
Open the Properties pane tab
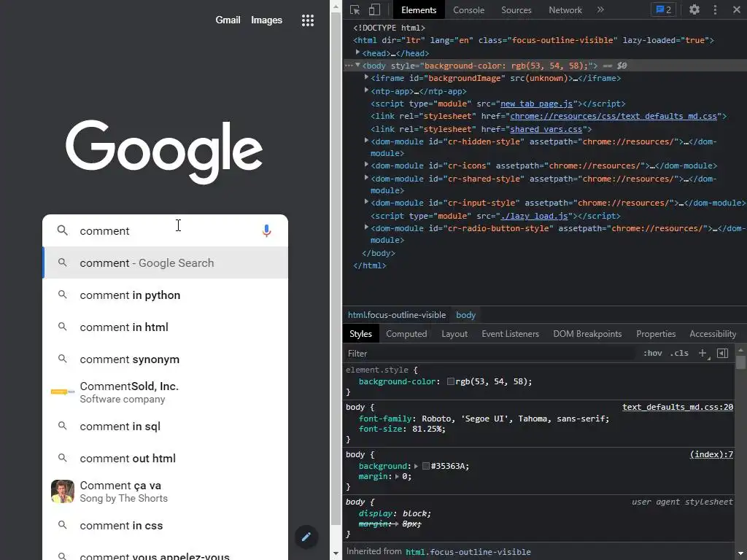pyautogui.click(x=656, y=334)
